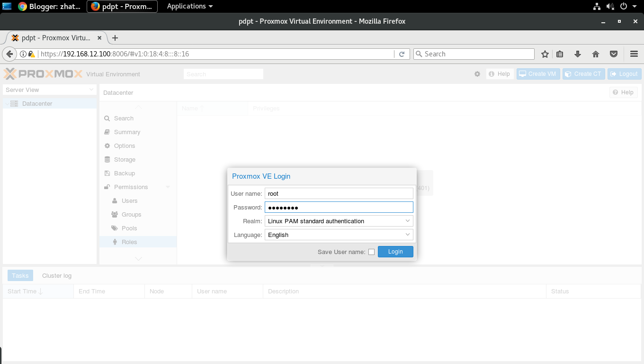Sort by the Start Time column header

coord(38,291)
